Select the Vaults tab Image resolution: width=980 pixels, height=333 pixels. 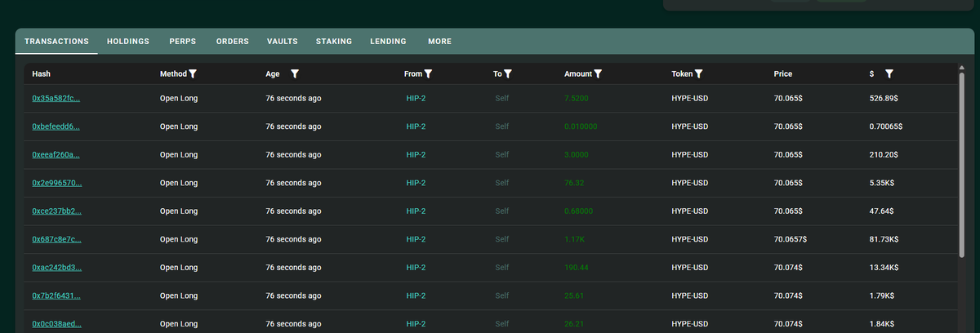(283, 42)
